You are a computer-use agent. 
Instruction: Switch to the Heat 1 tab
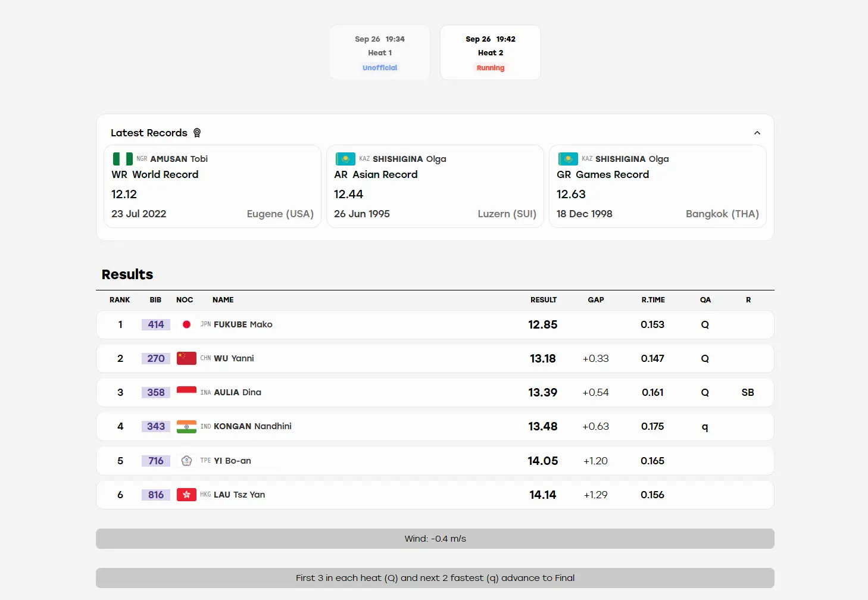coord(380,52)
